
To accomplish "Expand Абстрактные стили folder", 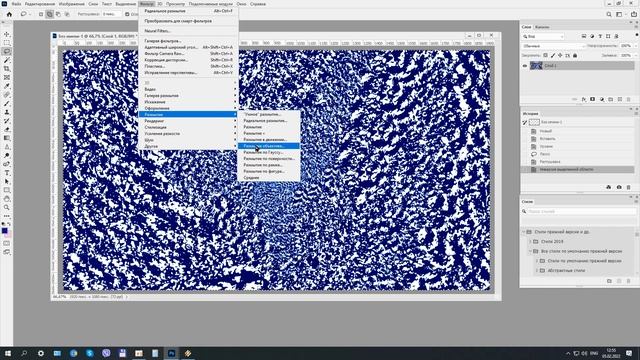I will [x=537, y=270].
